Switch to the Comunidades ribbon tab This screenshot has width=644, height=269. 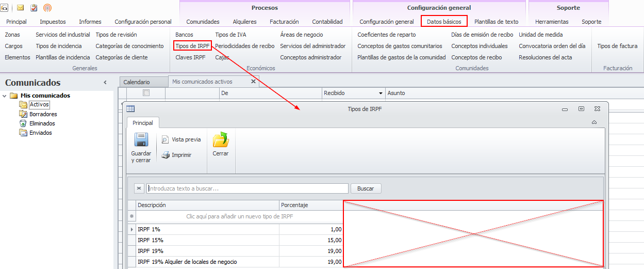pyautogui.click(x=203, y=22)
